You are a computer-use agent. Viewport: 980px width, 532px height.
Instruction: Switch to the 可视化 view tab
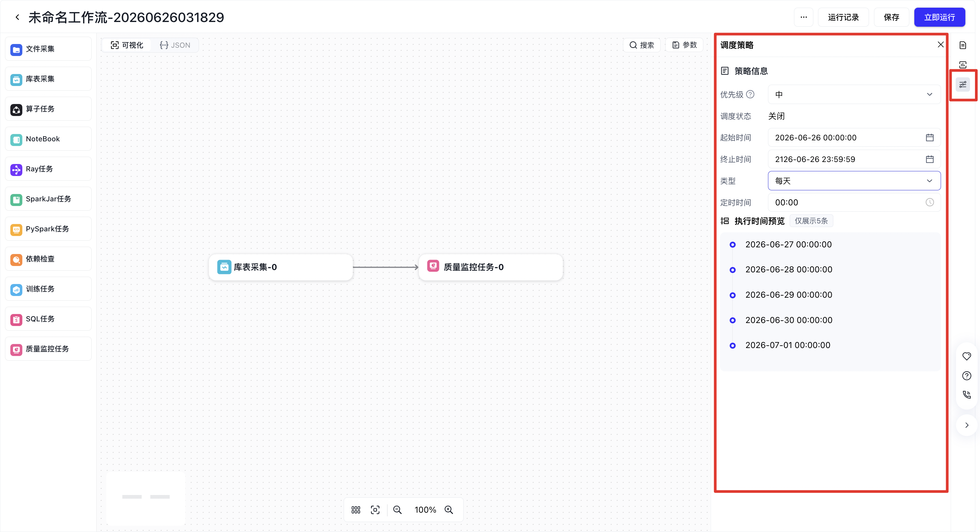127,45
